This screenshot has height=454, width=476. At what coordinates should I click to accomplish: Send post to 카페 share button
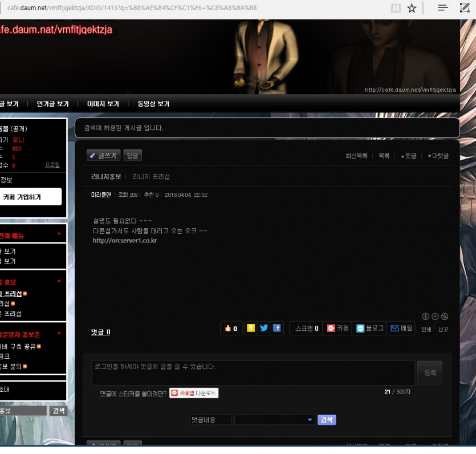[x=337, y=329]
